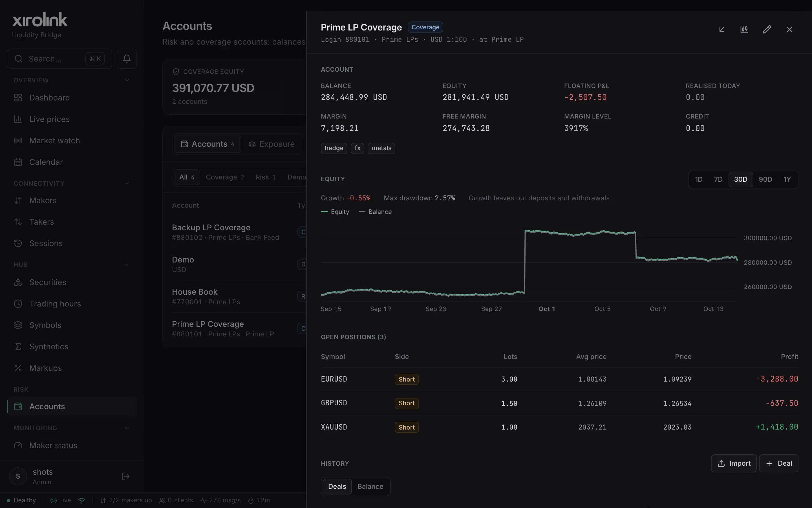Click the collapse panel arrow icon
This screenshot has width=812, height=508.
[x=721, y=29]
